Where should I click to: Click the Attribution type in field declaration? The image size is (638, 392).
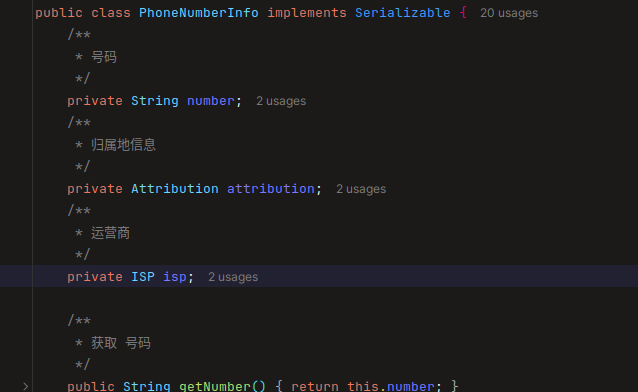click(x=175, y=189)
